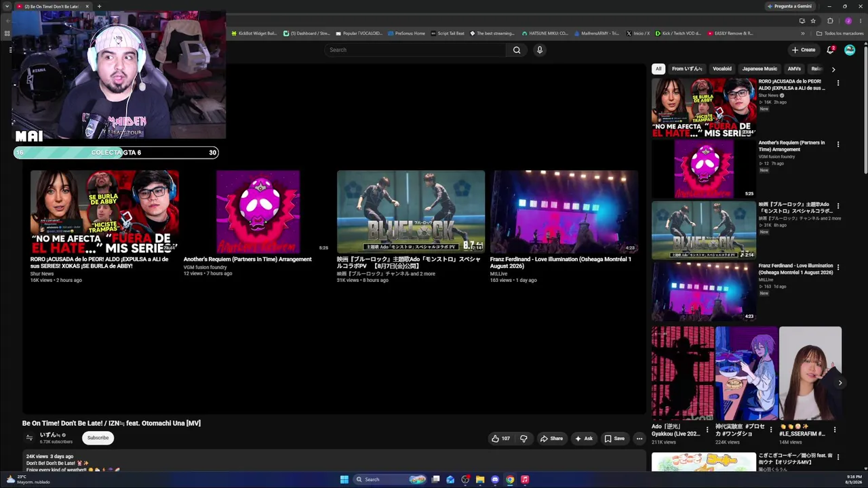Click the Share button
Viewport: 868px width, 488px height.
pos(551,439)
